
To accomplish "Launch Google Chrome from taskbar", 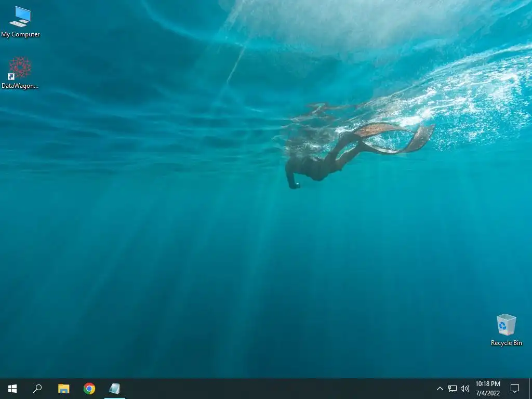I will tap(89, 389).
